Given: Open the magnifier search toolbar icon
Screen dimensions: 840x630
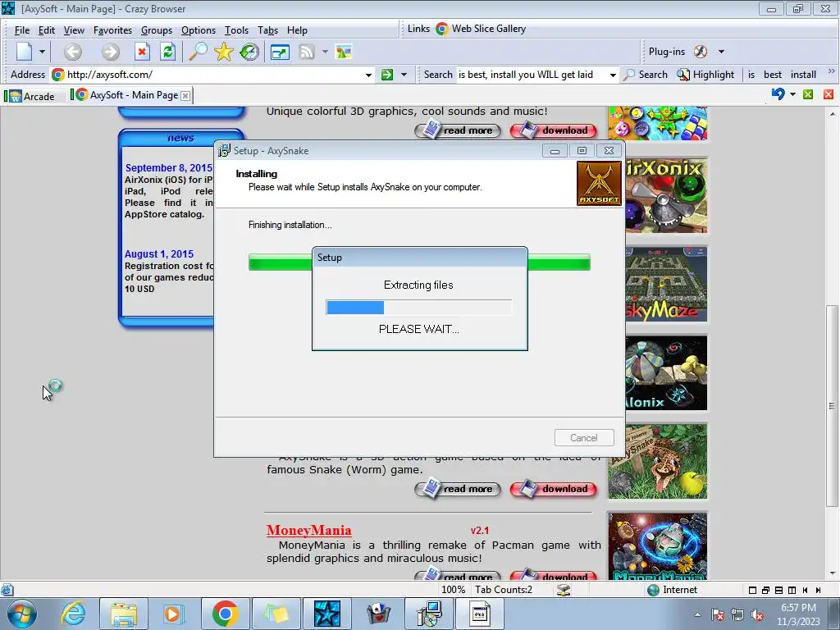Looking at the screenshot, I should tap(198, 52).
